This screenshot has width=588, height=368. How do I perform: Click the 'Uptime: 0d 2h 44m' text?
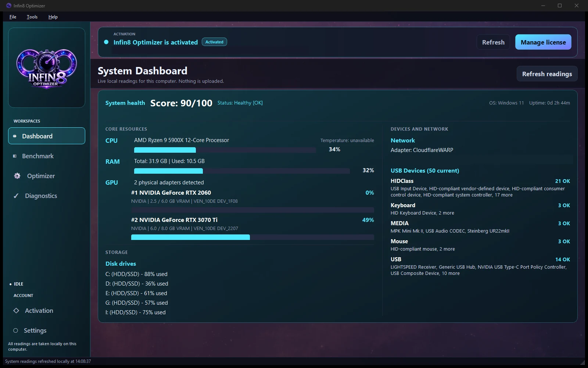549,103
